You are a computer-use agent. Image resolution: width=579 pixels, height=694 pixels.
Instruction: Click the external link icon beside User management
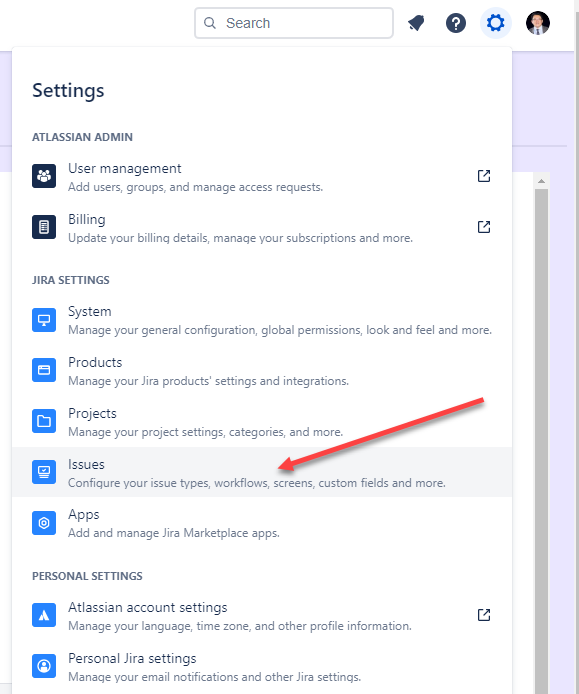click(x=484, y=176)
